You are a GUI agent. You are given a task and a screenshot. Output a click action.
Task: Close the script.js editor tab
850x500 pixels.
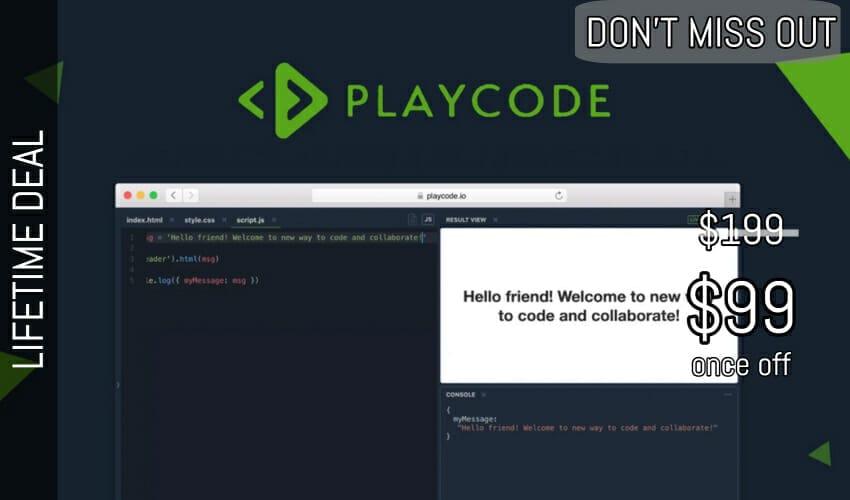pyautogui.click(x=274, y=219)
